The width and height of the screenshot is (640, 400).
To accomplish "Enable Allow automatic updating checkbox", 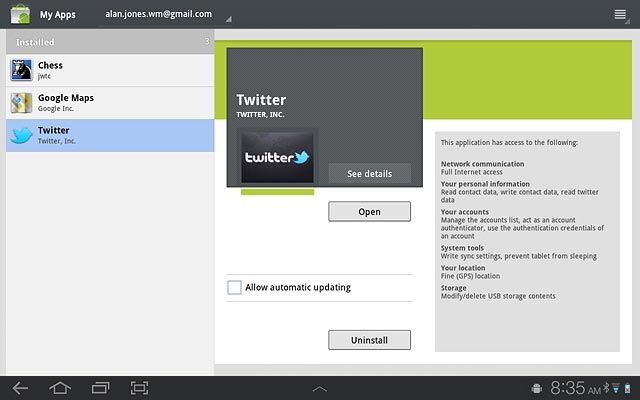I will 234,288.
